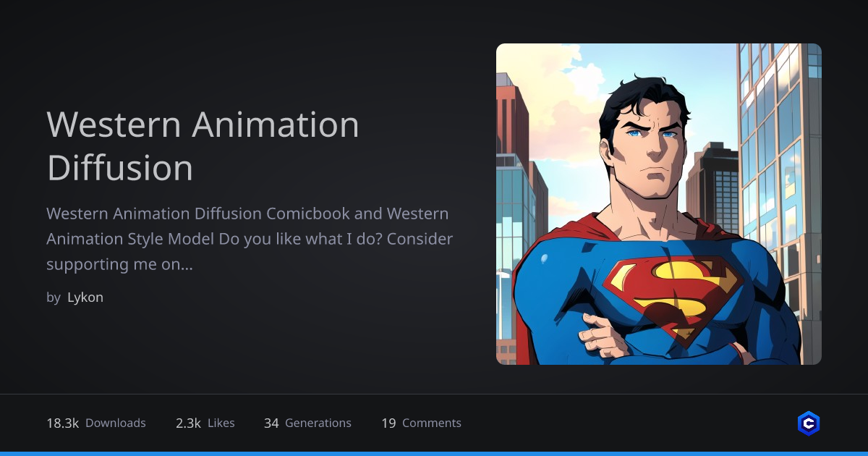Click the model description paragraph

point(250,239)
